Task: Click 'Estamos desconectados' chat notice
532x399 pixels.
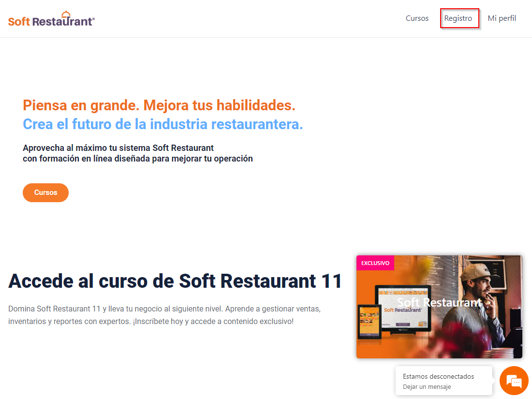Action: 438,376
